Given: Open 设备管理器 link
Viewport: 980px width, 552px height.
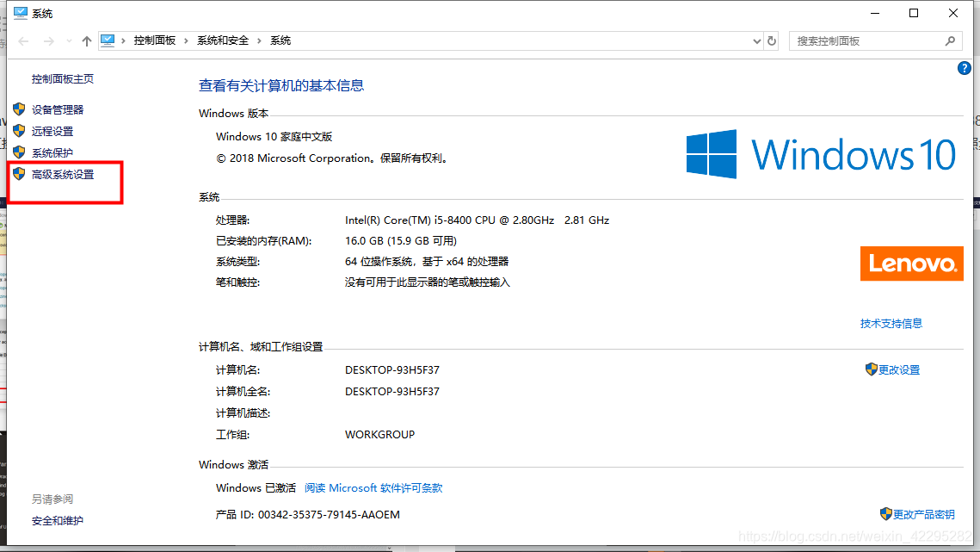Looking at the screenshot, I should click(x=58, y=109).
